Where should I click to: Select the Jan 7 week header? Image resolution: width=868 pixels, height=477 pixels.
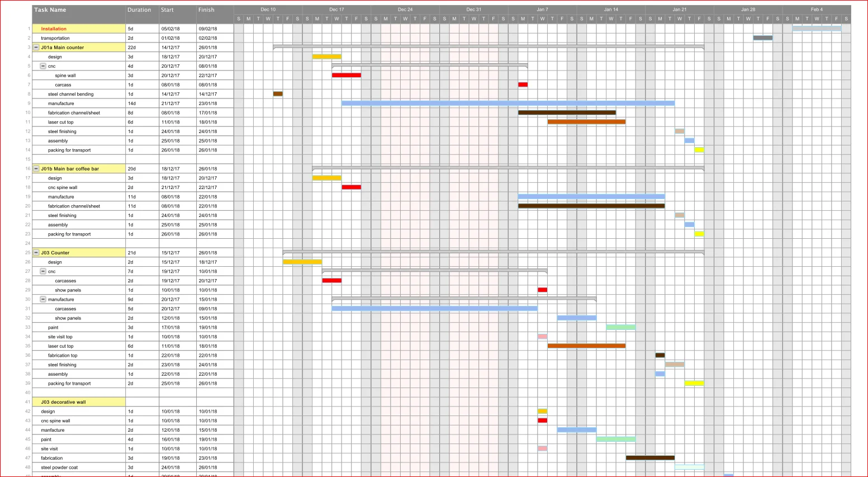pos(542,10)
